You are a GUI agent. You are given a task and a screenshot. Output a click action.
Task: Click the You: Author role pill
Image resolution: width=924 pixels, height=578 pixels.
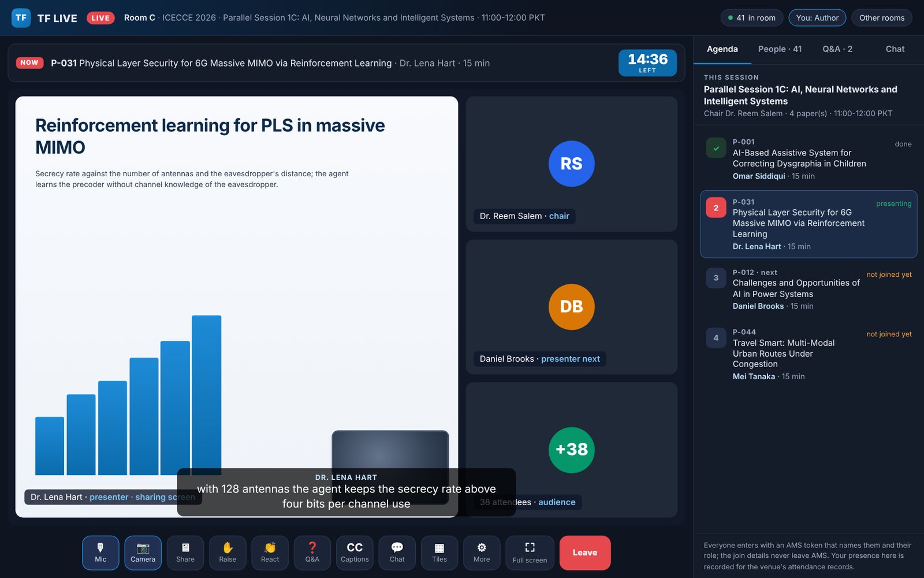tap(817, 18)
